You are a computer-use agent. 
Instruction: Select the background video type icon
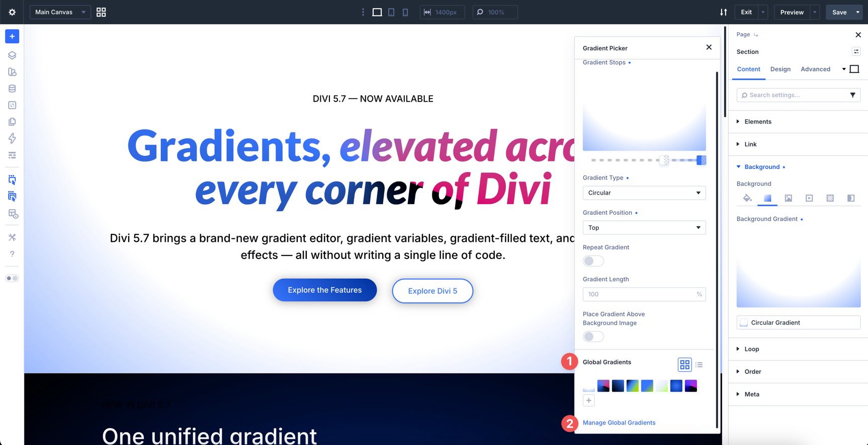click(809, 198)
